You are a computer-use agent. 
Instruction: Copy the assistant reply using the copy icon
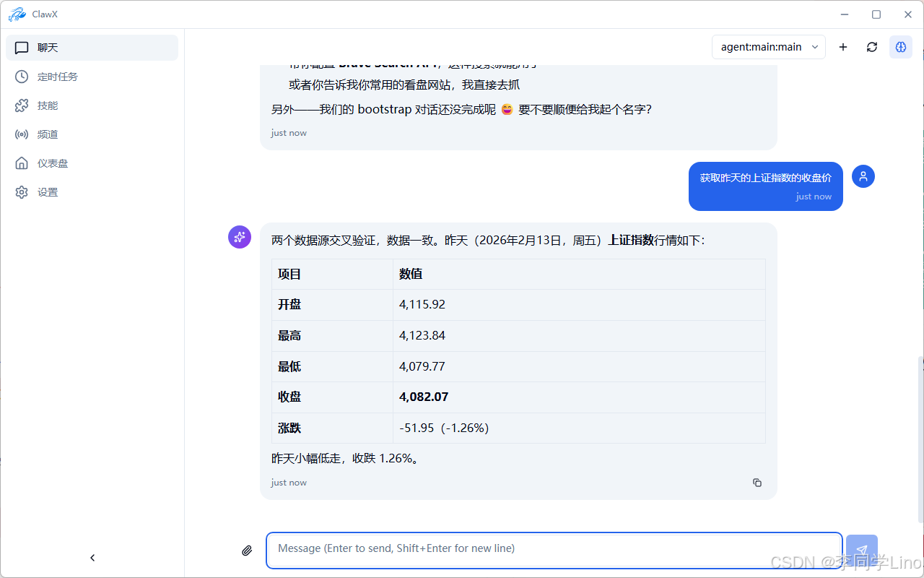coord(757,482)
